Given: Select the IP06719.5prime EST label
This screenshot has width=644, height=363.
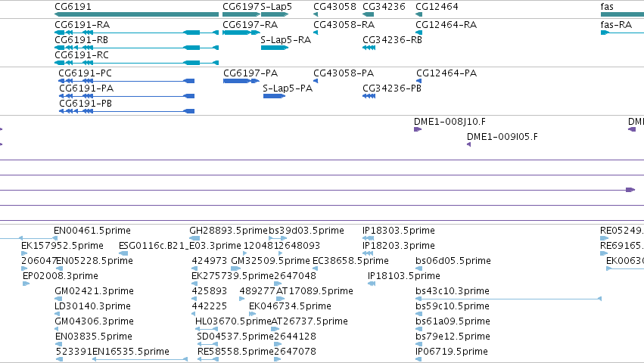Looking at the screenshot, I should 452,352.
